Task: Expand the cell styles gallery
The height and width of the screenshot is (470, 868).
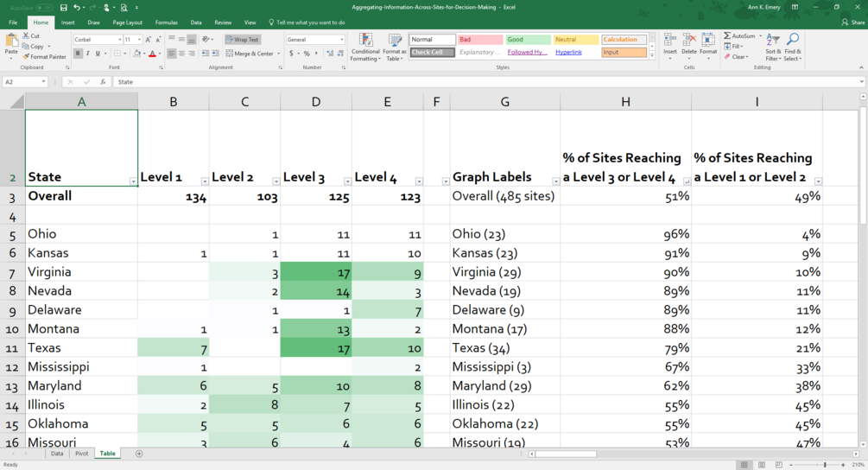Action: [x=651, y=56]
